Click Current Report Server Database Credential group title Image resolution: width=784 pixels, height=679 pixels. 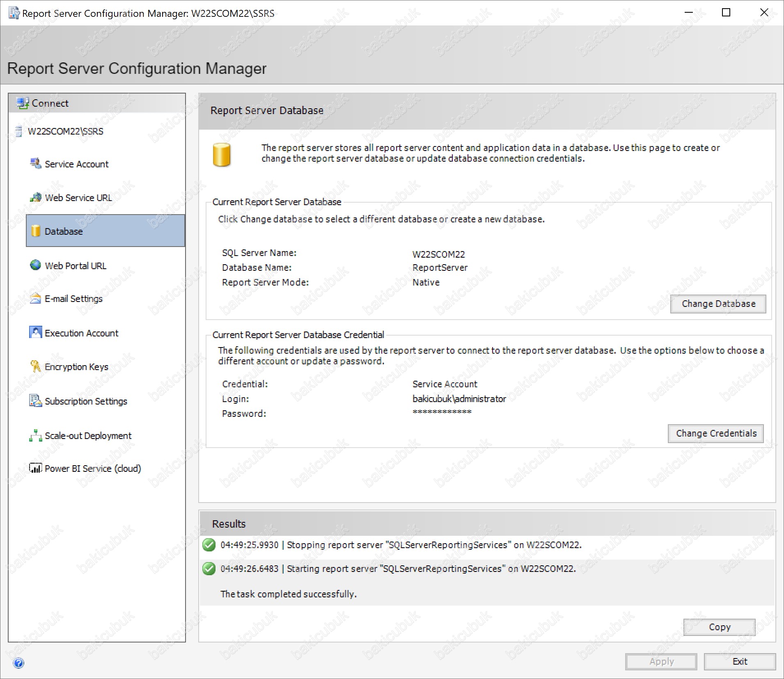point(298,335)
